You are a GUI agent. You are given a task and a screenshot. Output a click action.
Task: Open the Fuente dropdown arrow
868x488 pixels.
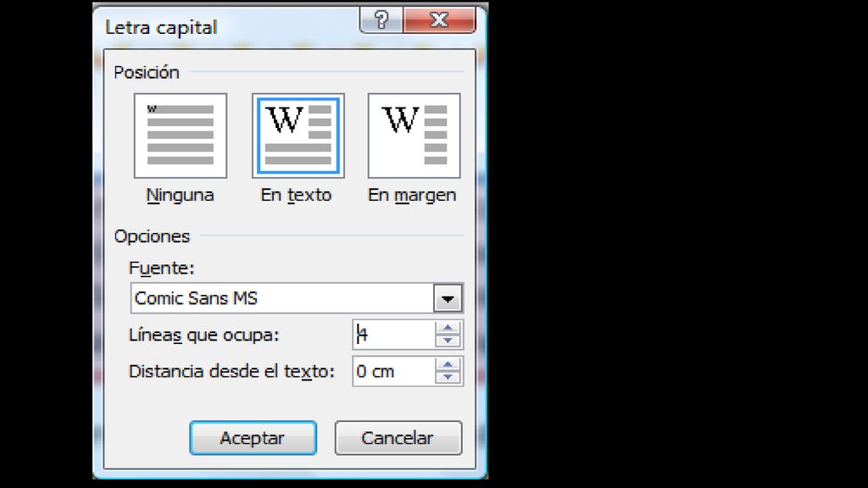tap(448, 299)
